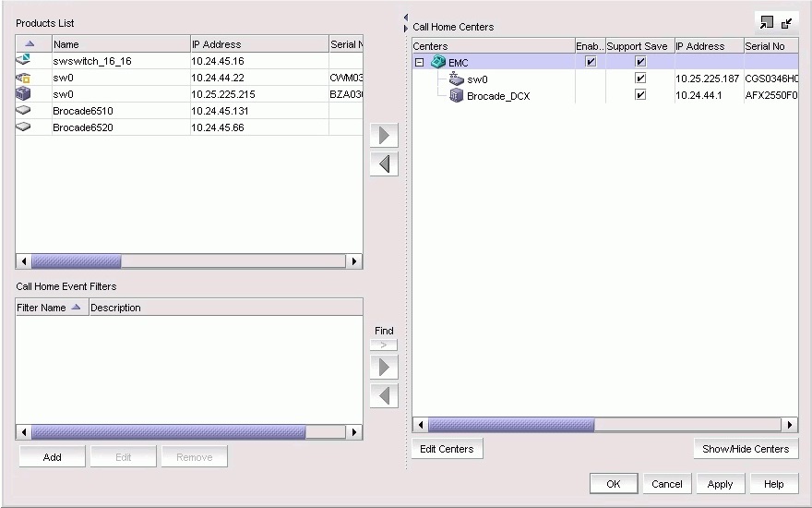The height and width of the screenshot is (508, 812).
Task: Click the Serial N column header in Products List
Action: tap(346, 44)
